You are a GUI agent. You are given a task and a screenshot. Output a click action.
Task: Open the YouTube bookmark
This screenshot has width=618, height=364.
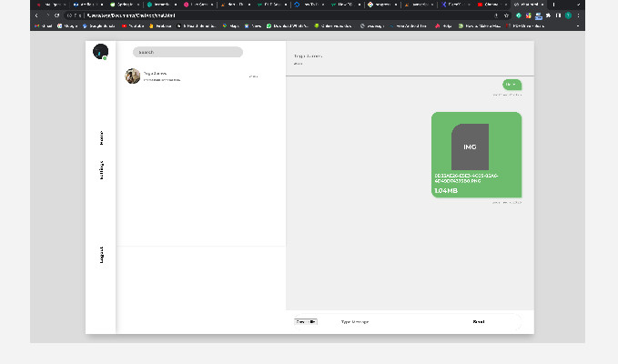[x=133, y=26]
